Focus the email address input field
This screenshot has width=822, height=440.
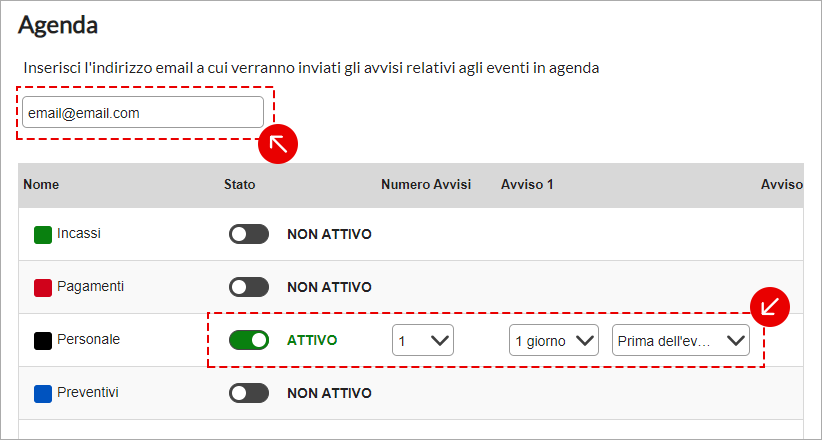point(143,112)
